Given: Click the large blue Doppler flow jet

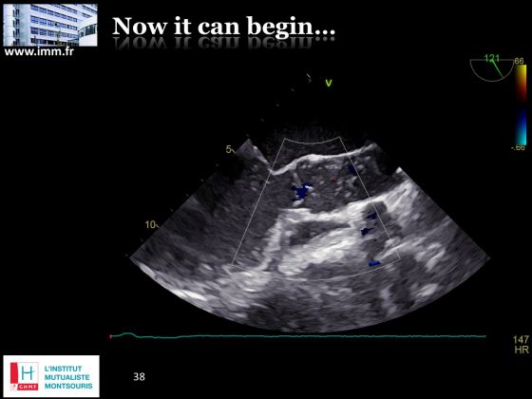Looking at the screenshot, I should coord(301,193).
